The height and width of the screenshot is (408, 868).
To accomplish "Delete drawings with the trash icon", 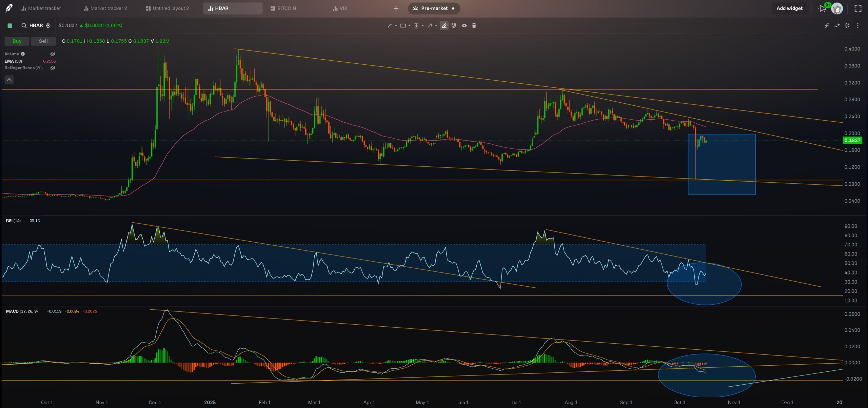I will (474, 25).
